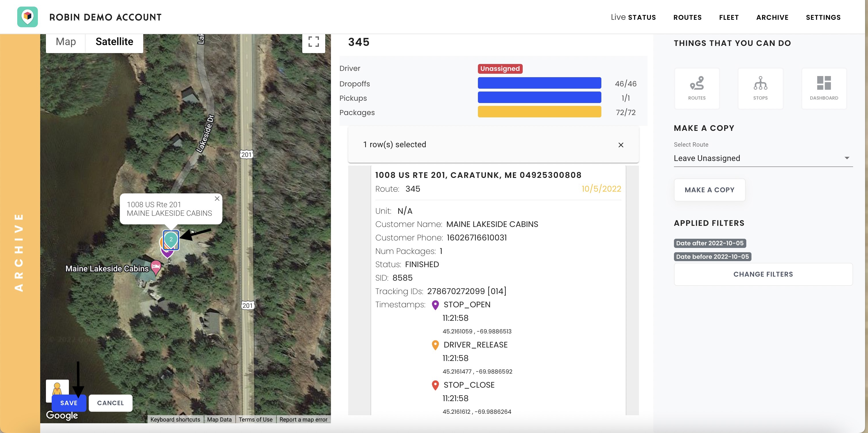Open the Stops icon card
The height and width of the screenshot is (433, 868).
tap(760, 88)
